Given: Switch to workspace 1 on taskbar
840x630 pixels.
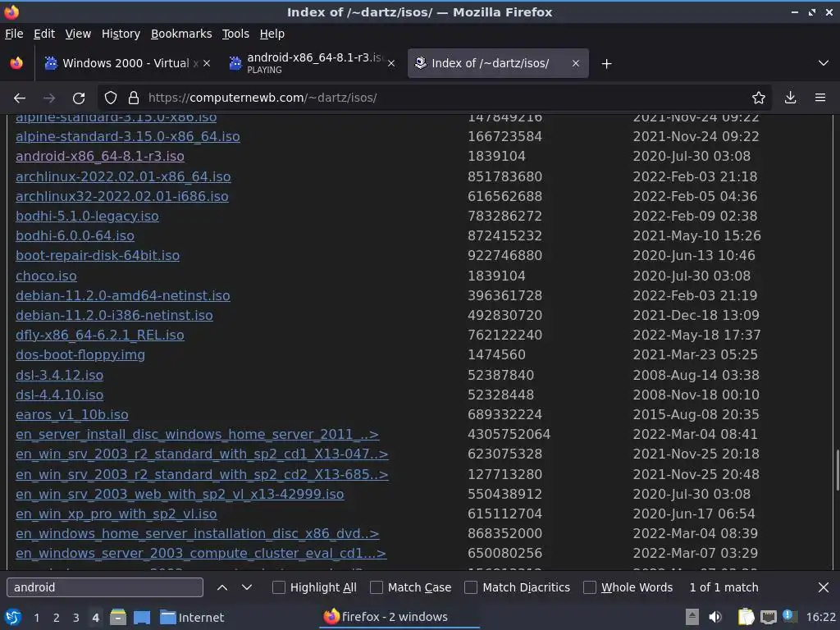Looking at the screenshot, I should (36, 618).
